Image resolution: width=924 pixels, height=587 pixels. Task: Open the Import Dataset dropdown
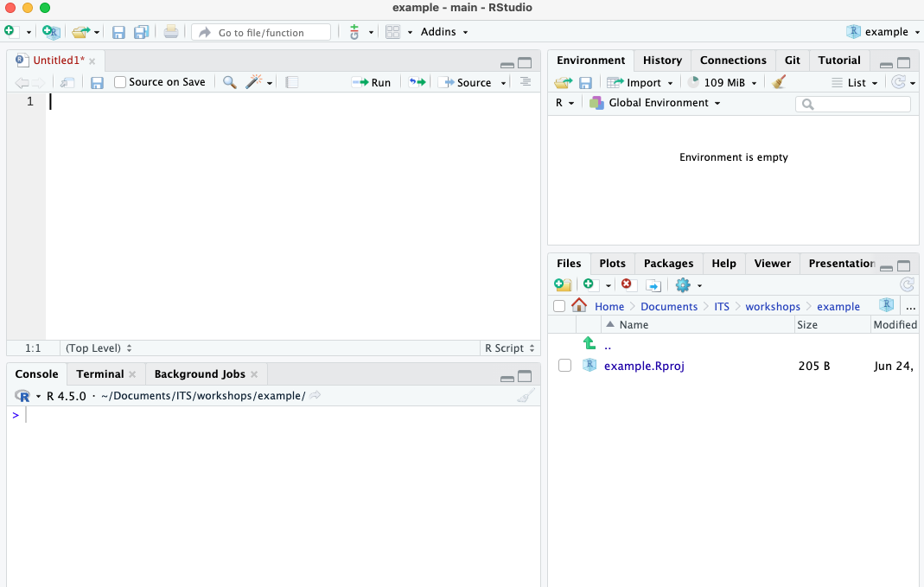click(640, 82)
